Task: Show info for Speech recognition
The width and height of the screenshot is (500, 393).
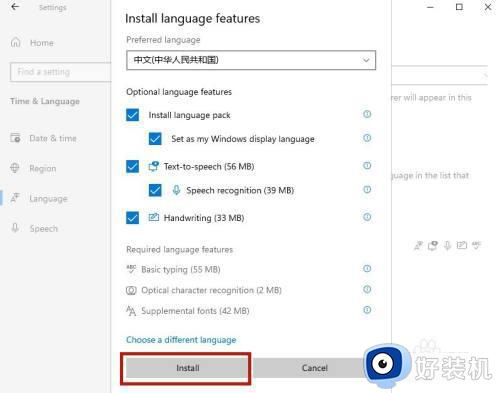Action: point(367,190)
